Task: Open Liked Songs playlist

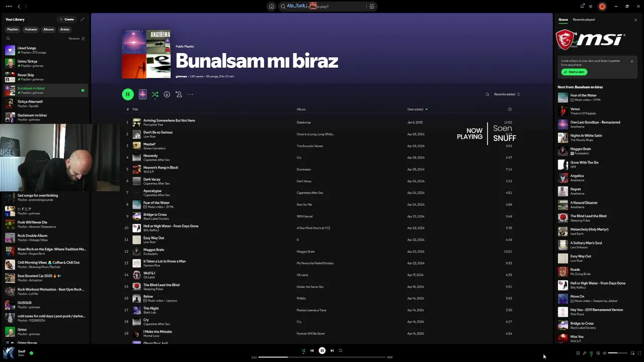Action: point(45,50)
